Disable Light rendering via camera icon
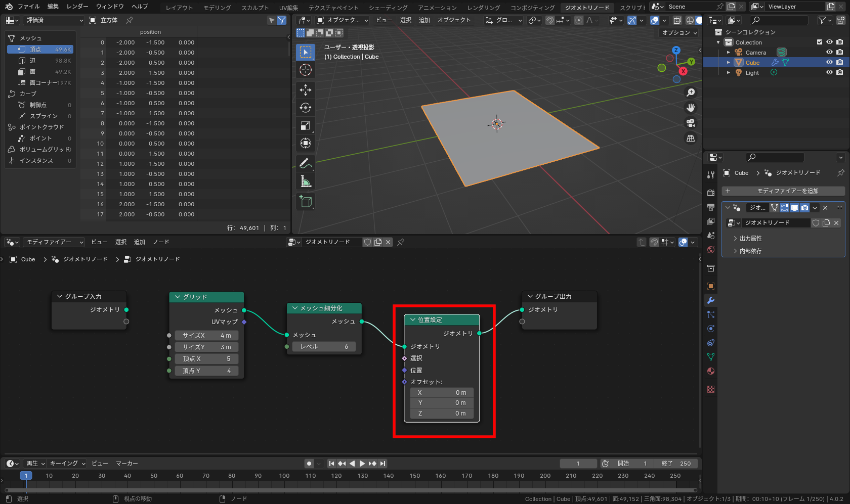 [840, 72]
